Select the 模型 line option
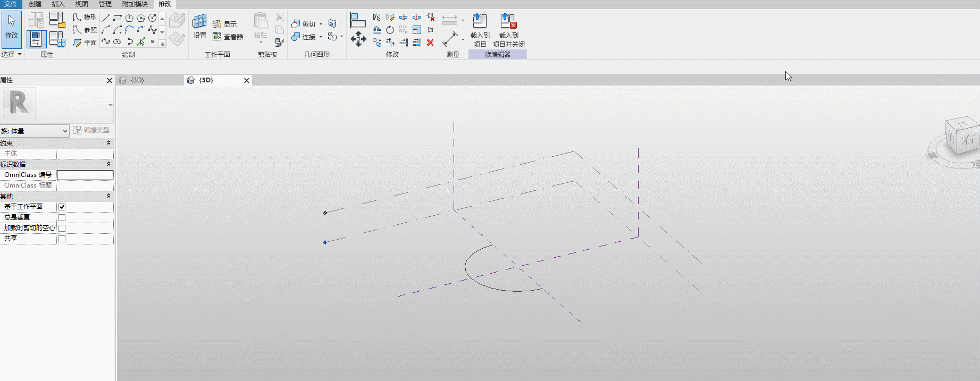 (85, 17)
